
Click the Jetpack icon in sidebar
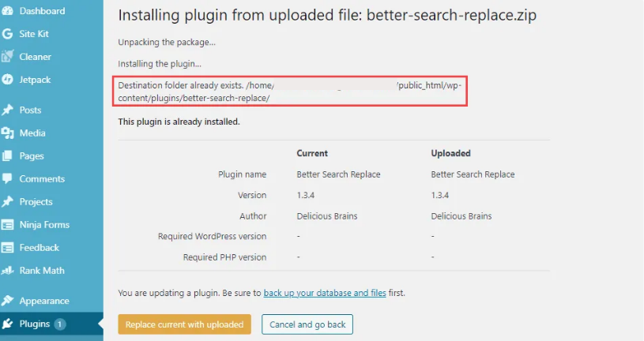point(7,79)
